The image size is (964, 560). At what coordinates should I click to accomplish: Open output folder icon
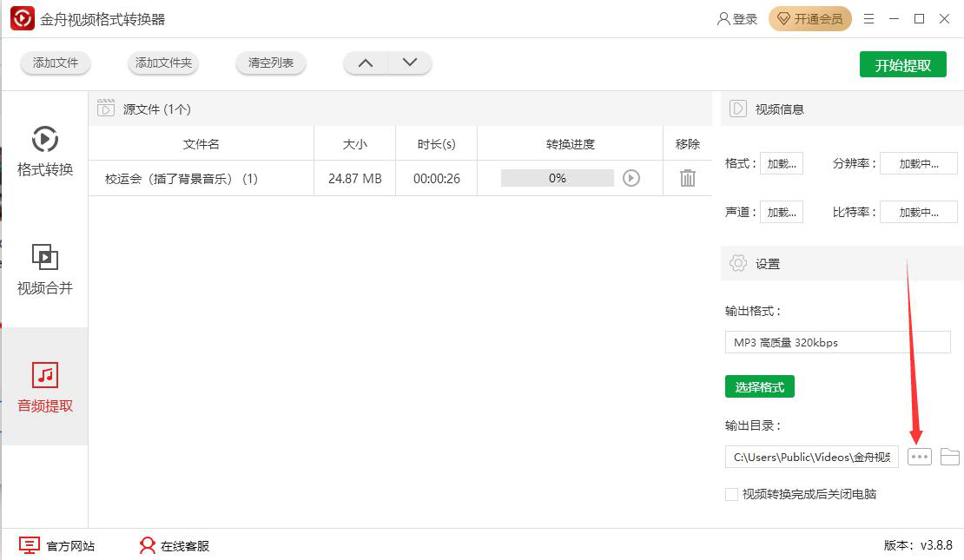pyautogui.click(x=950, y=457)
